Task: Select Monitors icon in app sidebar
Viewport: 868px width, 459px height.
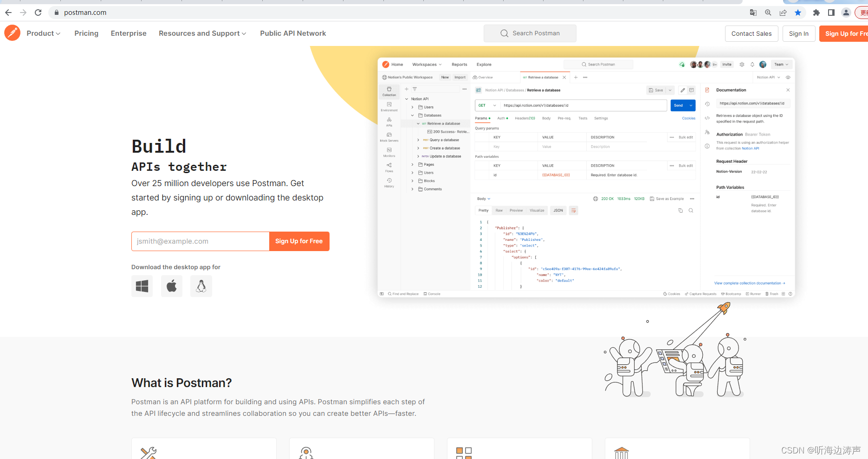Action: pos(389,152)
